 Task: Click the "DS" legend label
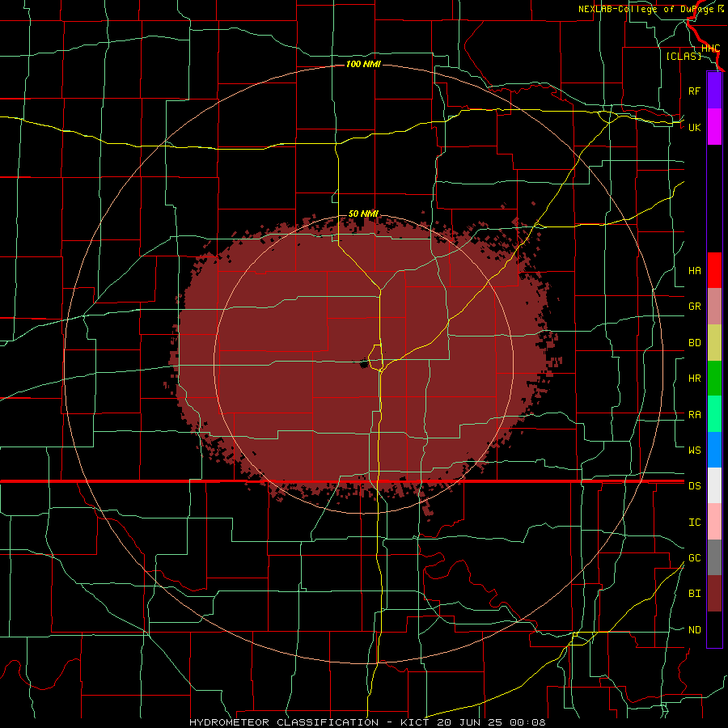coord(694,485)
